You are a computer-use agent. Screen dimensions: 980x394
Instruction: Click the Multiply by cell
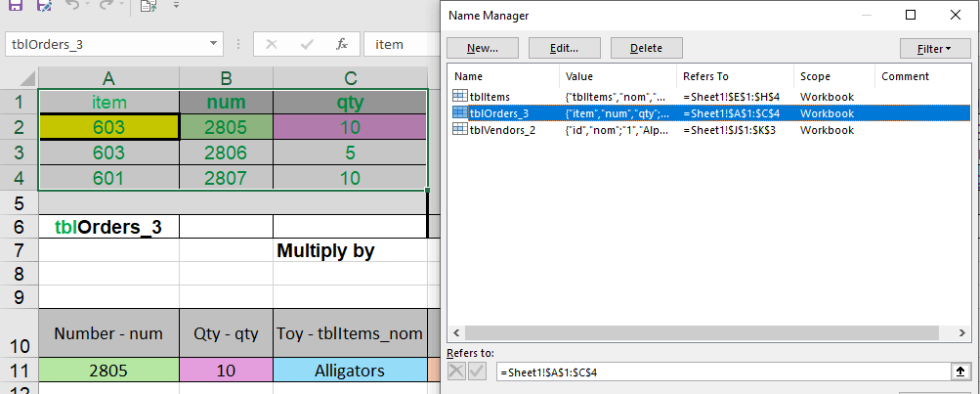[x=351, y=251]
